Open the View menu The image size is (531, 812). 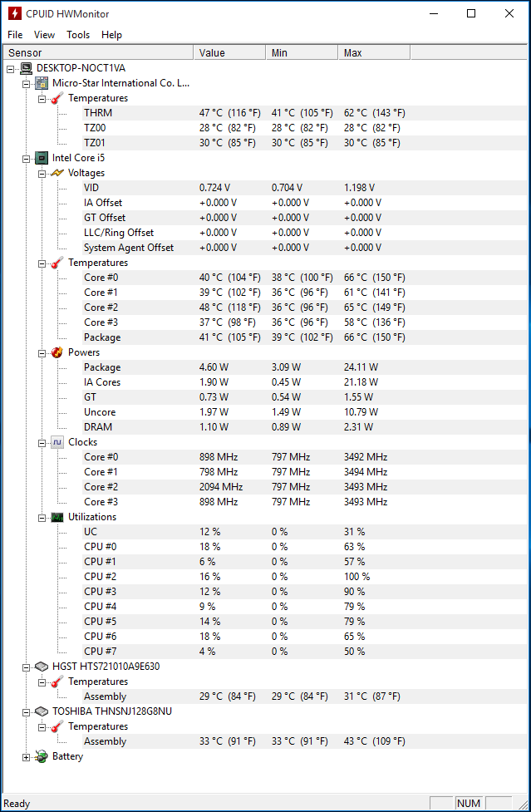[x=45, y=35]
